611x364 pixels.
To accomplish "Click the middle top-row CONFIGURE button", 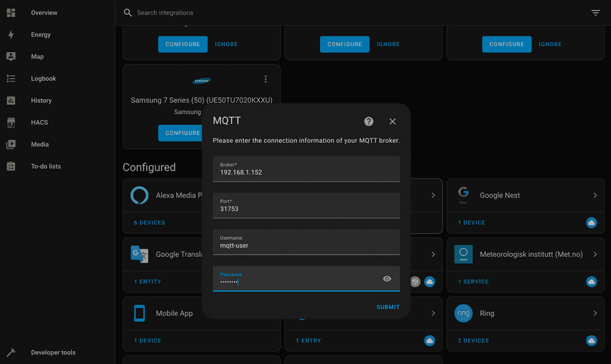I will (x=345, y=44).
